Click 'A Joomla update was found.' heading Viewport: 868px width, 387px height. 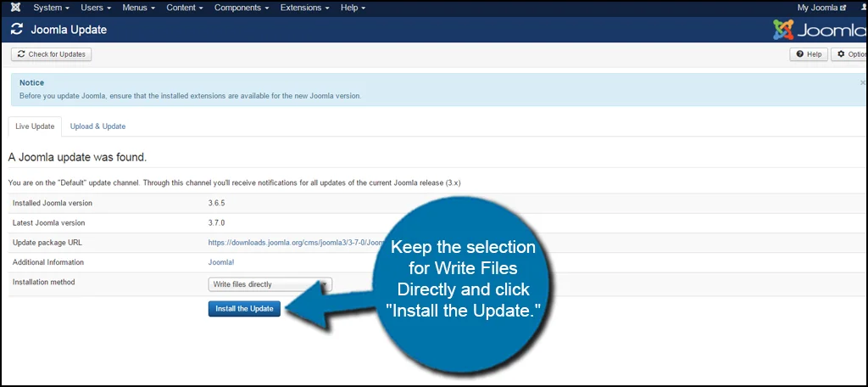(x=77, y=158)
